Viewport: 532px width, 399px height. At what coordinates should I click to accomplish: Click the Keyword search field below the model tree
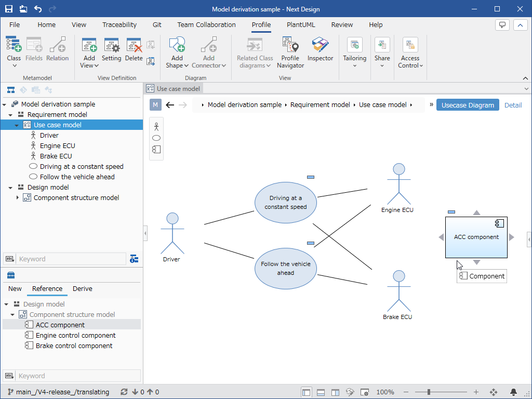pos(70,259)
